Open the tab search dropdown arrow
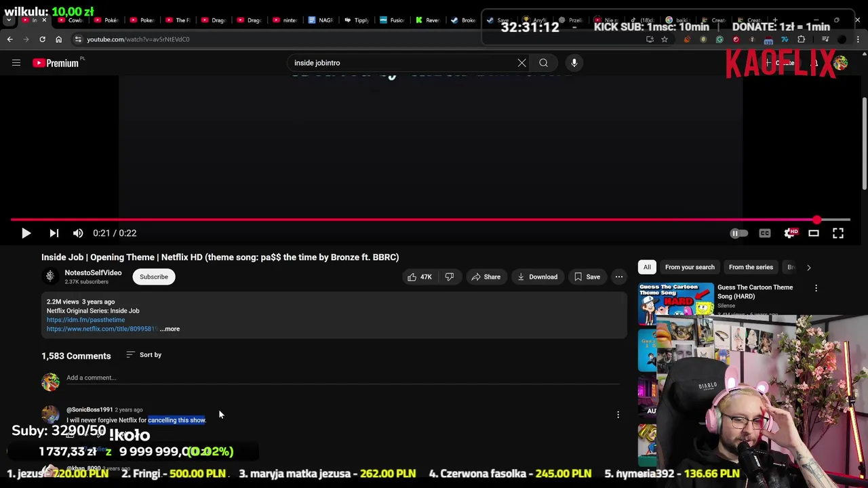The image size is (868, 488). click(9, 20)
